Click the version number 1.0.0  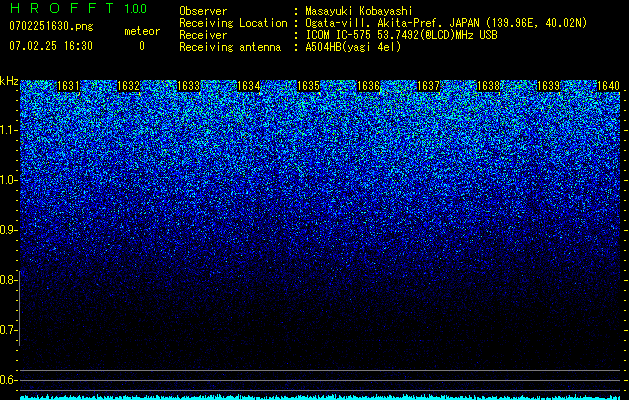click(136, 9)
